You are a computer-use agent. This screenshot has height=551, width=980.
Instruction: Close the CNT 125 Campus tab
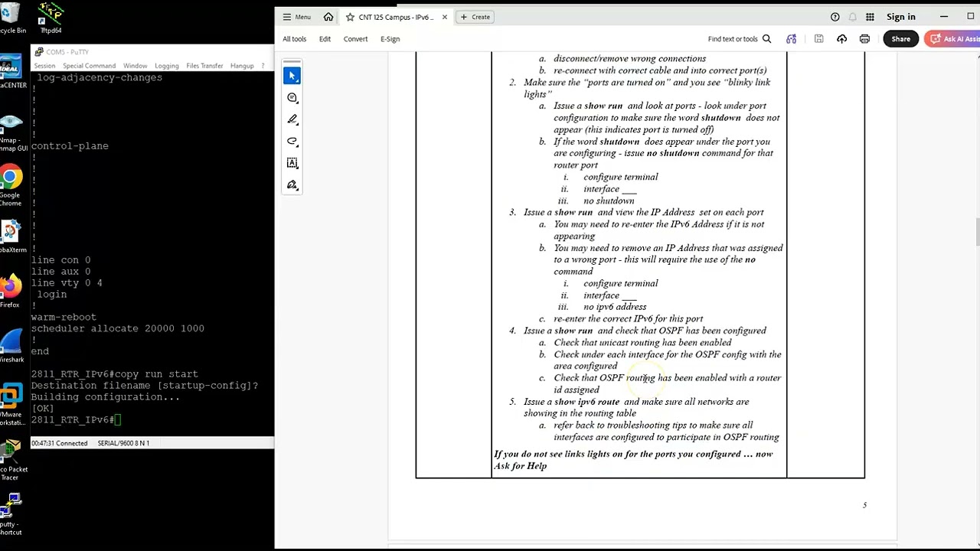pyautogui.click(x=444, y=17)
